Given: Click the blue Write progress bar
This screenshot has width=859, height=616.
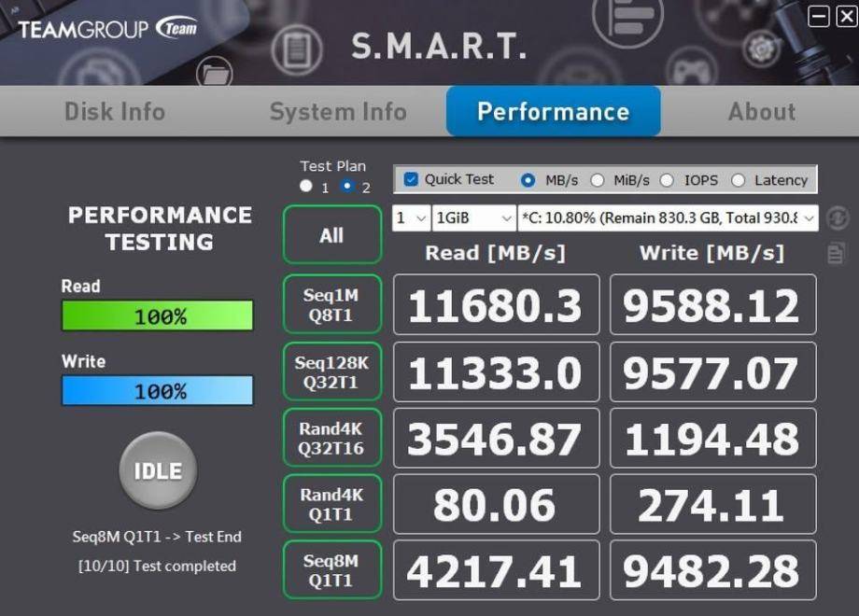Looking at the screenshot, I should (158, 390).
